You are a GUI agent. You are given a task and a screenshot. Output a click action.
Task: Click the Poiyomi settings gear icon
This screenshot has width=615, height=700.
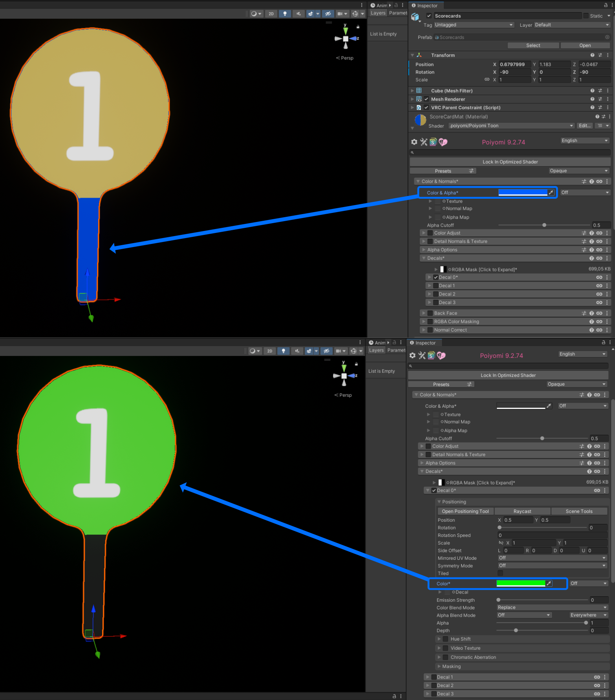coord(414,142)
